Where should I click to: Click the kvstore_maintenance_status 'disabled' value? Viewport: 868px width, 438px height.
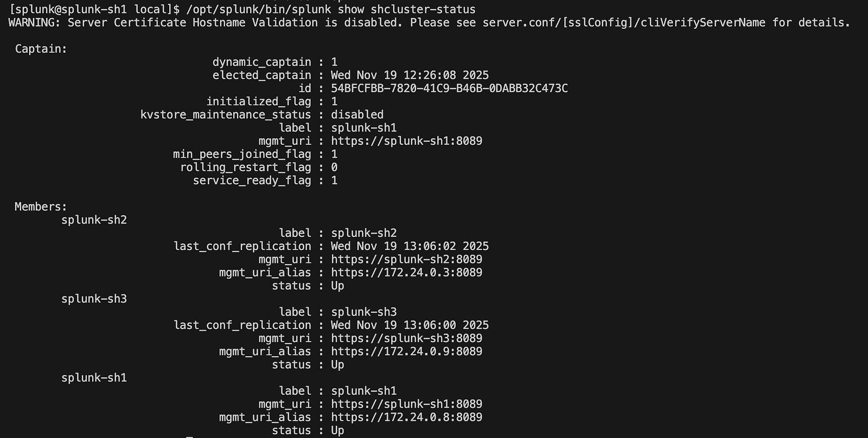pos(357,114)
